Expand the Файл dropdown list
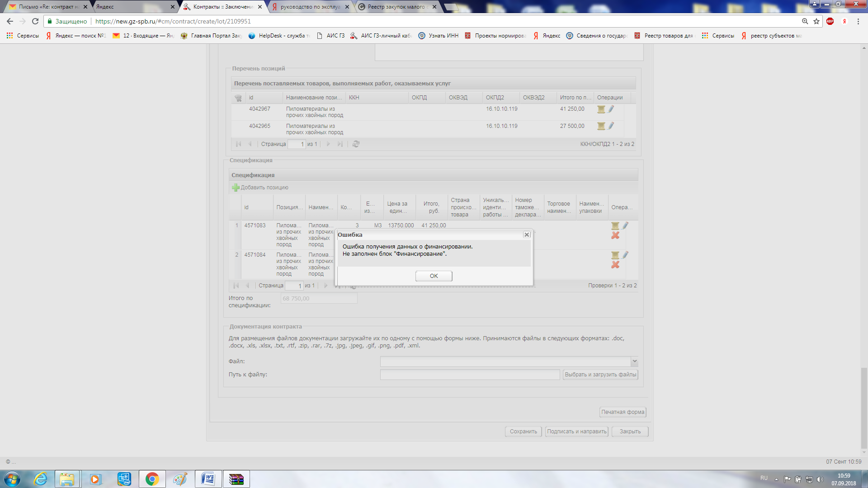The width and height of the screenshot is (868, 488). [x=634, y=361]
